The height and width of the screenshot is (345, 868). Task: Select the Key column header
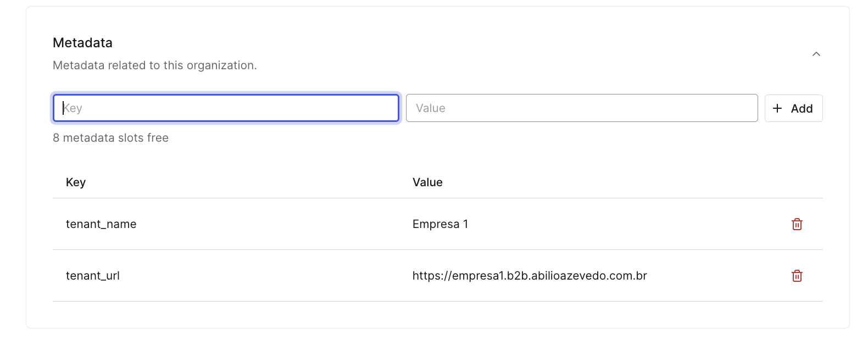click(76, 182)
